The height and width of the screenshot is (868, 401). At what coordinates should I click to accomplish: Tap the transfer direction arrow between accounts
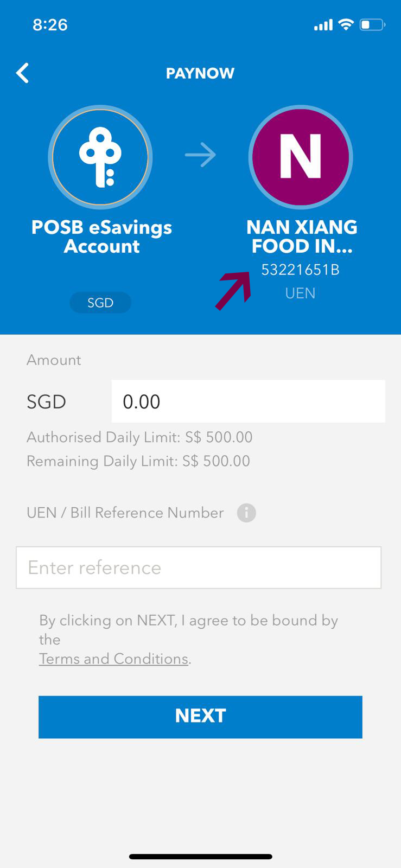point(200,155)
